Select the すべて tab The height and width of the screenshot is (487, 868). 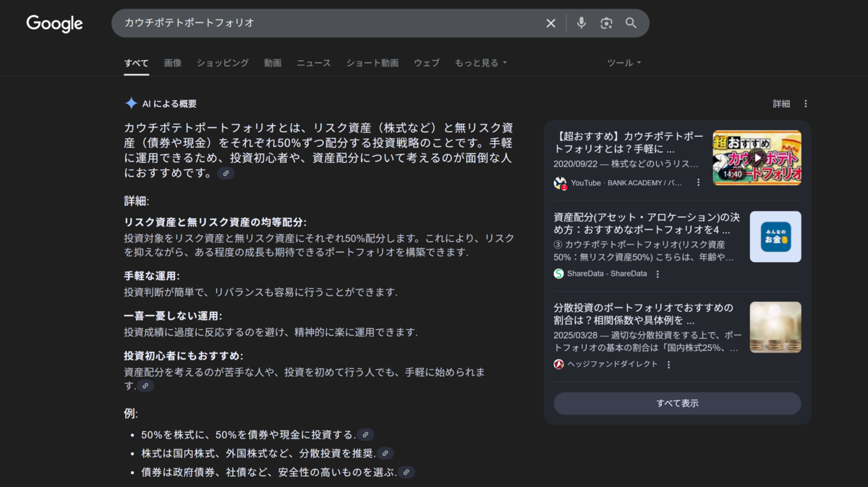pos(136,63)
